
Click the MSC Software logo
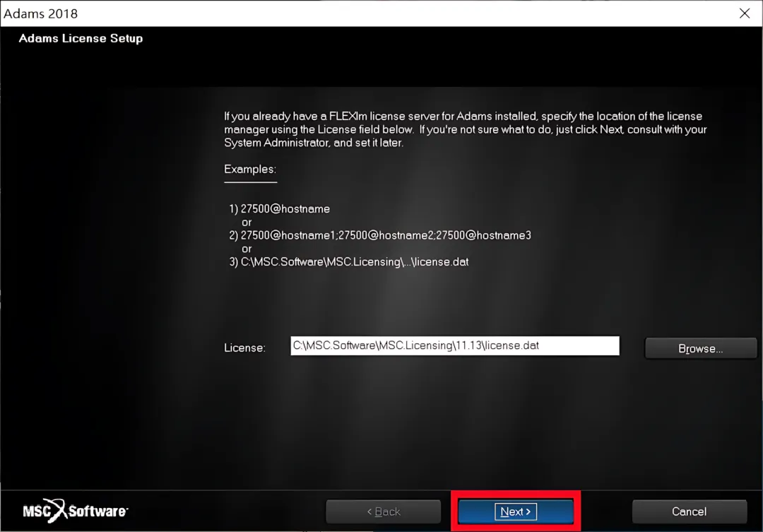pyautogui.click(x=76, y=511)
